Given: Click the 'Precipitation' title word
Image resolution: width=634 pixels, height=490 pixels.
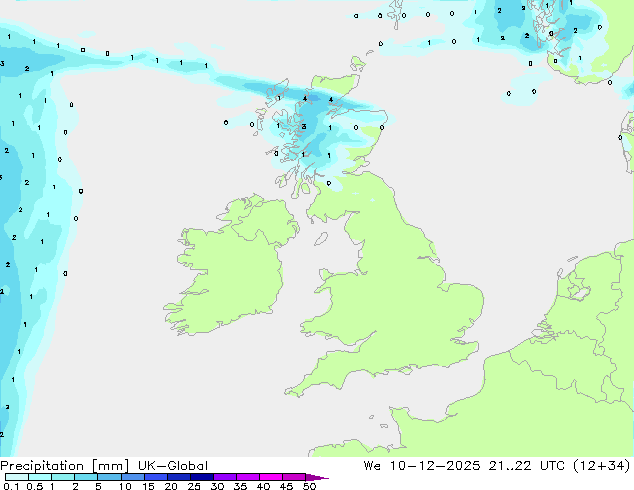Looking at the screenshot, I should pos(42,466).
